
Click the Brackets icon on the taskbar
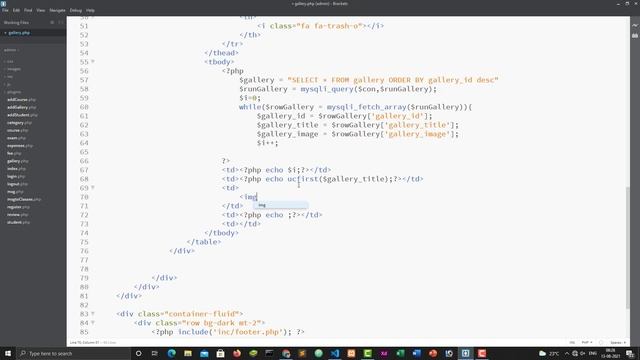(465, 353)
